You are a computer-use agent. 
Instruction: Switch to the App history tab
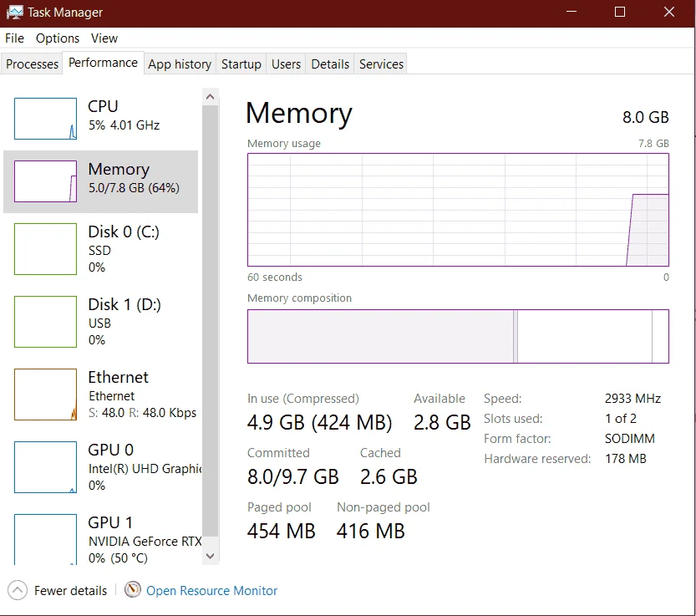pyautogui.click(x=180, y=64)
